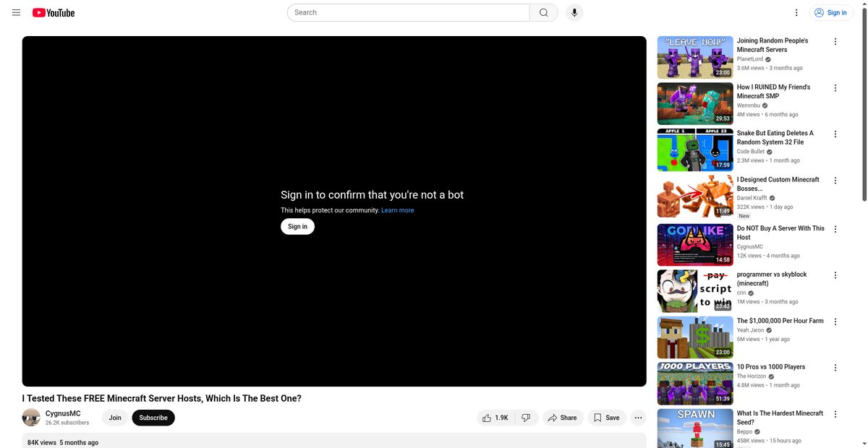Screen dimensions: 868x448
Task: Open The $1,000,000 Per Hour Farm title
Action: coord(780,321)
